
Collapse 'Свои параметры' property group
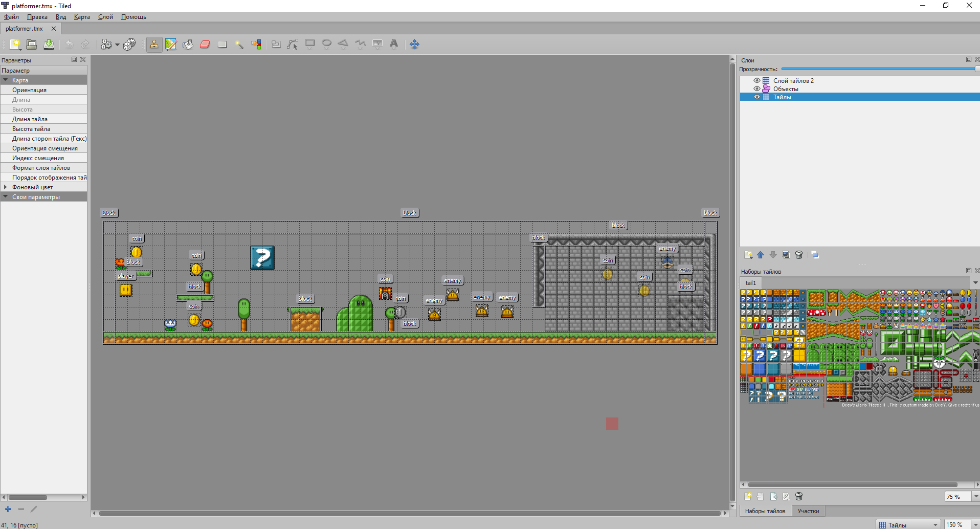click(6, 196)
